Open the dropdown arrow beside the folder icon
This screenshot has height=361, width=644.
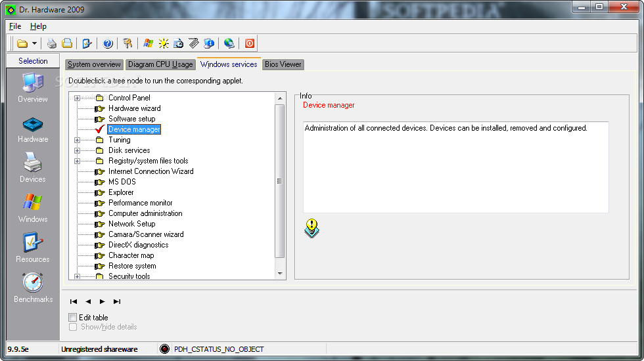tap(34, 43)
